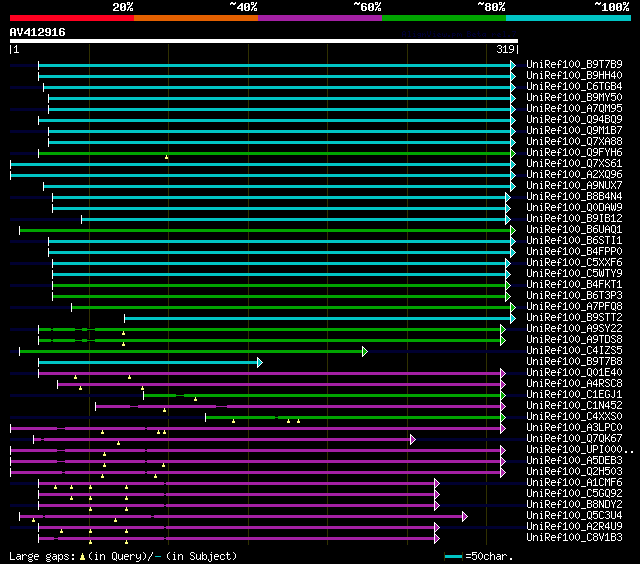This screenshot has height=564, width=640.
Task: Click arrowhead ending the UniRef100_Q7QK67 alignment
Action: pos(412,439)
